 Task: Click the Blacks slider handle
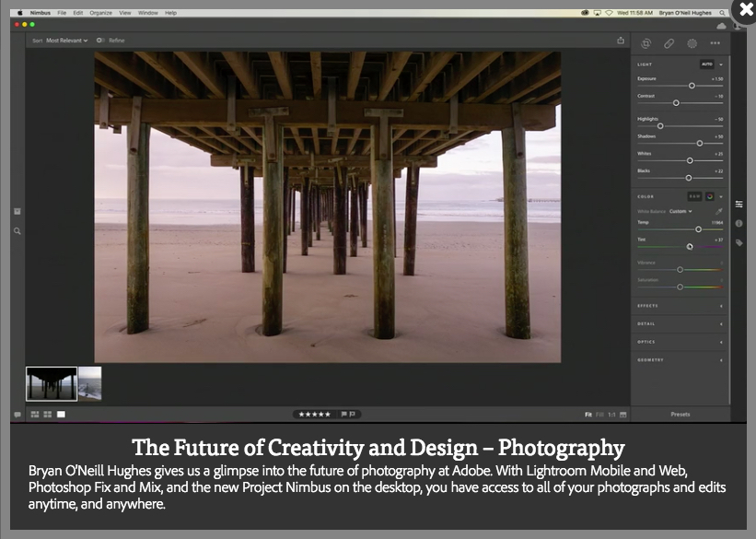click(689, 178)
